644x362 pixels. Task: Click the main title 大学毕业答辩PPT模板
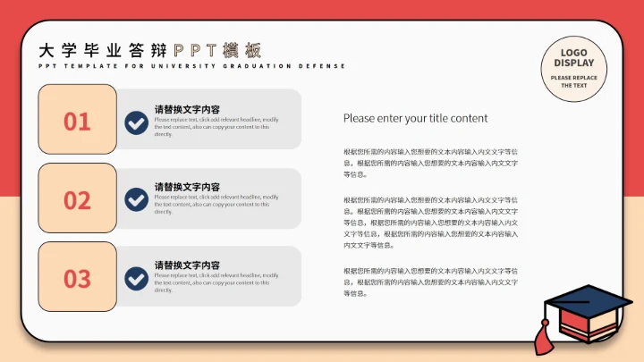coord(150,49)
